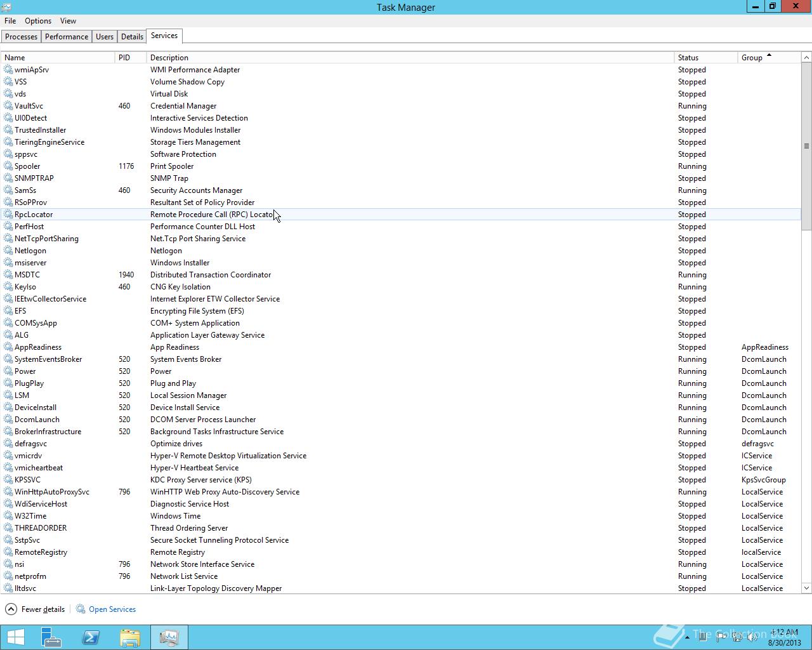
Task: Select the SNMPTRAP service name
Action: (34, 178)
